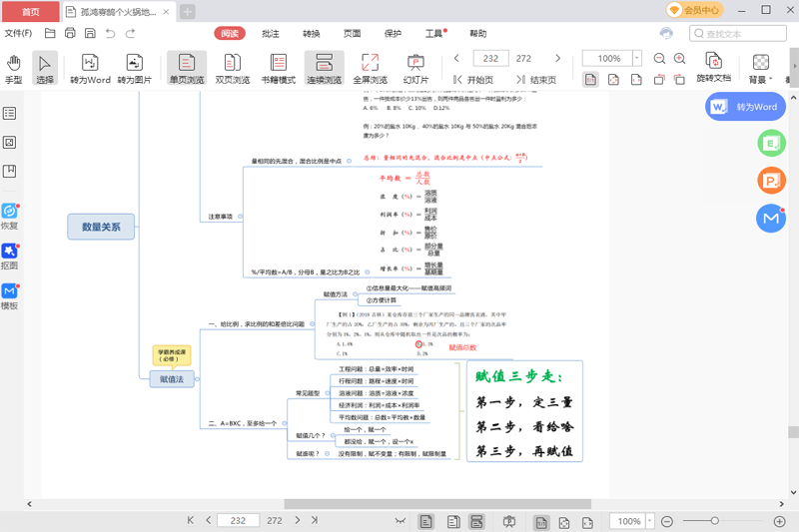Click the blue M floating icon
799x532 pixels.
[x=771, y=218]
